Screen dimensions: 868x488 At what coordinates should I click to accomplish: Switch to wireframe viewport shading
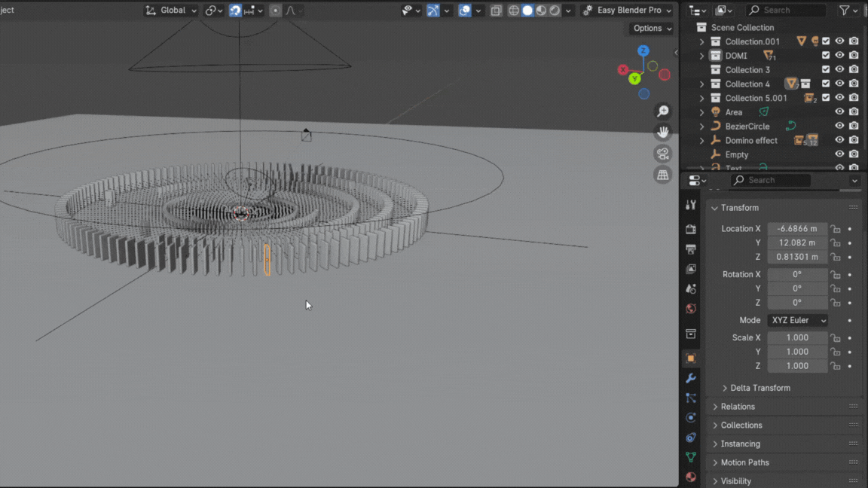[514, 11]
